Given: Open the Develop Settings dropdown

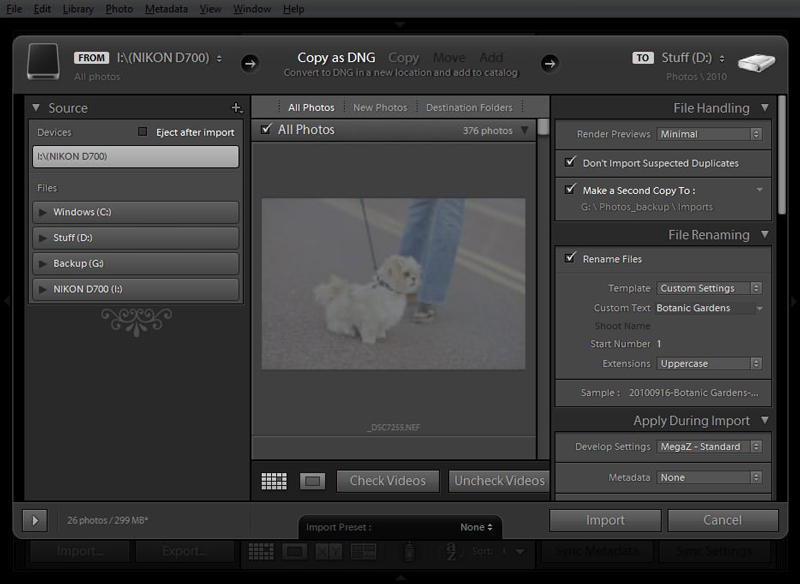Looking at the screenshot, I should point(709,447).
